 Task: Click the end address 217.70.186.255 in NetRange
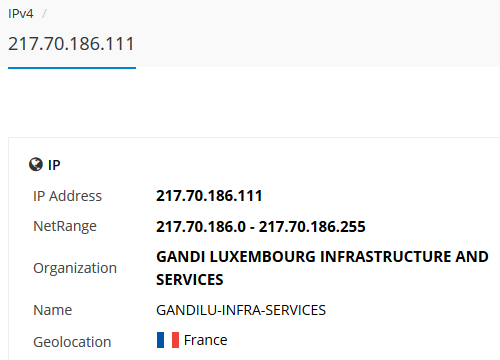(312, 227)
